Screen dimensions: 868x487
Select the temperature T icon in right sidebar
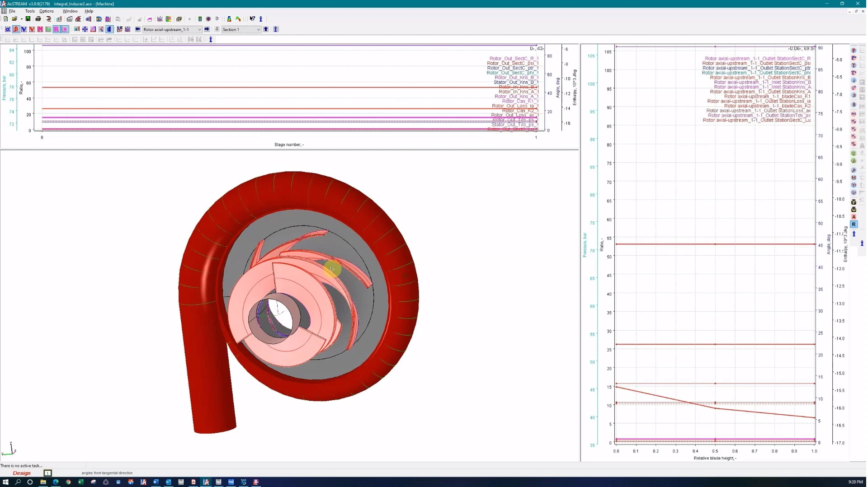pos(854,66)
